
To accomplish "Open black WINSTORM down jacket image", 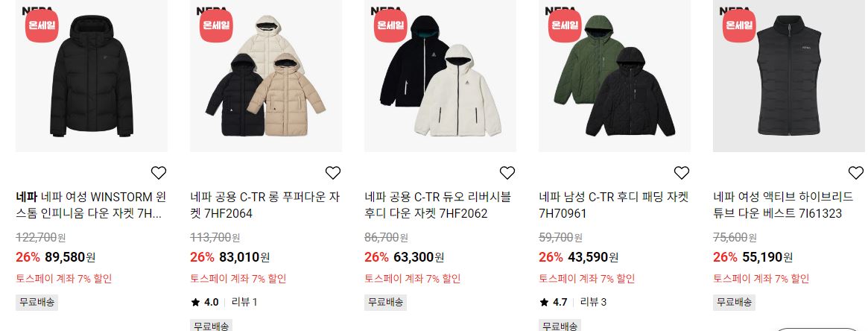I will pos(92,76).
